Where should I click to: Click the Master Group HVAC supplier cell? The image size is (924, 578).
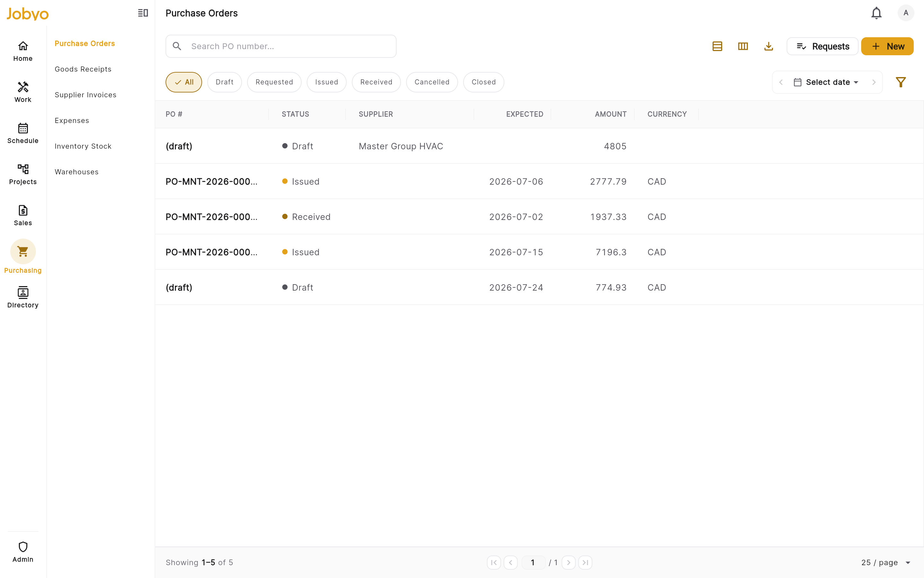(401, 146)
